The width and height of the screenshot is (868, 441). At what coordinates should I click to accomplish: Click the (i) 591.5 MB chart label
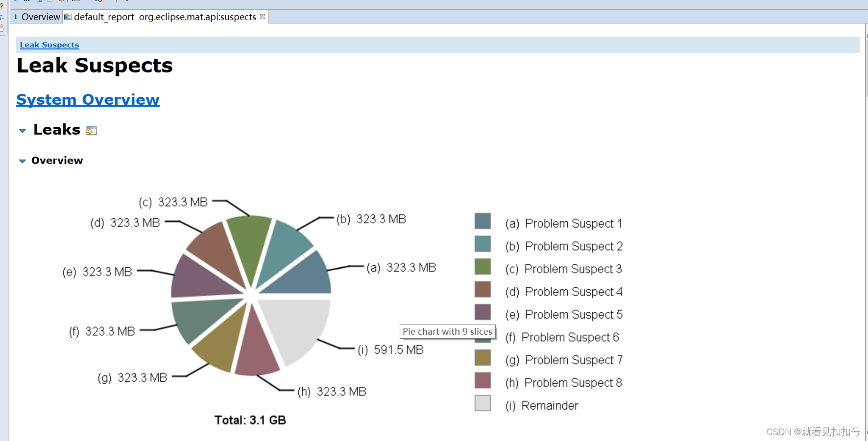(391, 350)
